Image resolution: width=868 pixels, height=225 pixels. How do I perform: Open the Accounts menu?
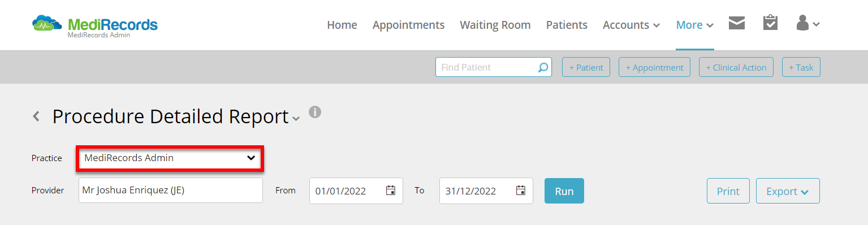coord(631,25)
